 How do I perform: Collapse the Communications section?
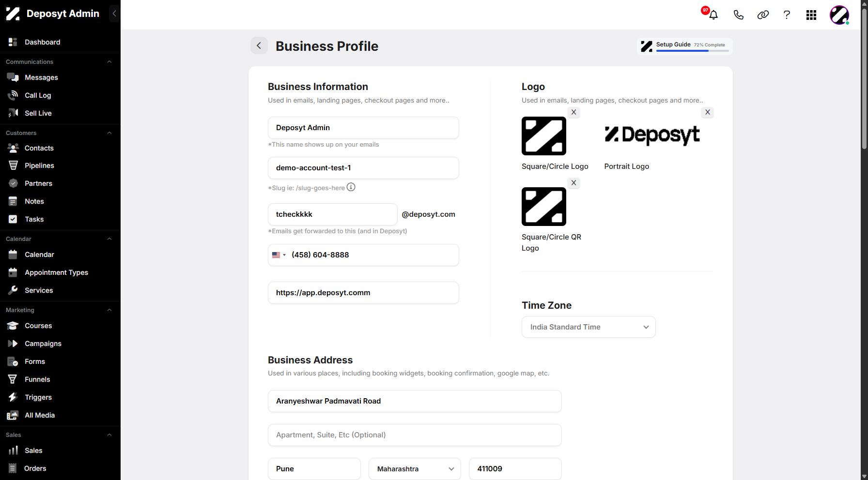[x=109, y=62]
